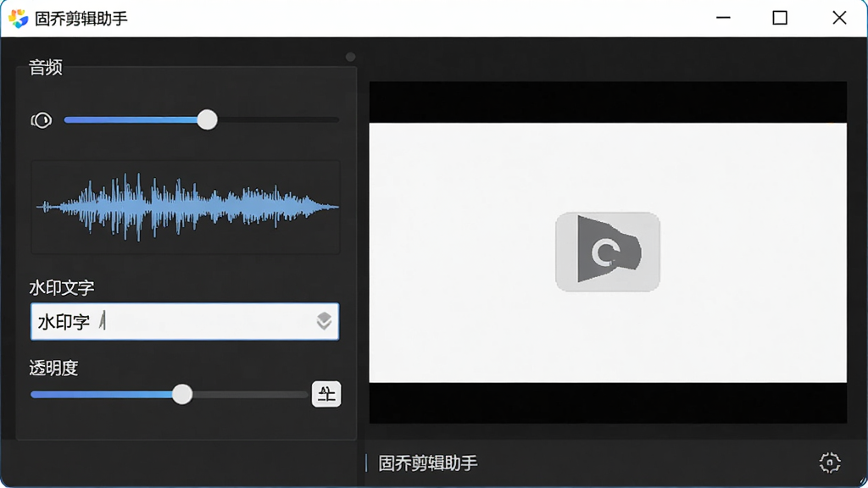Click the play icon in video preview

coord(608,252)
